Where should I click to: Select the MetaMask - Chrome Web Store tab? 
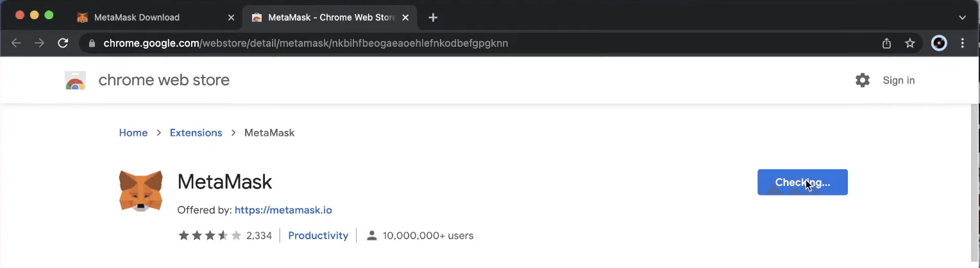330,17
